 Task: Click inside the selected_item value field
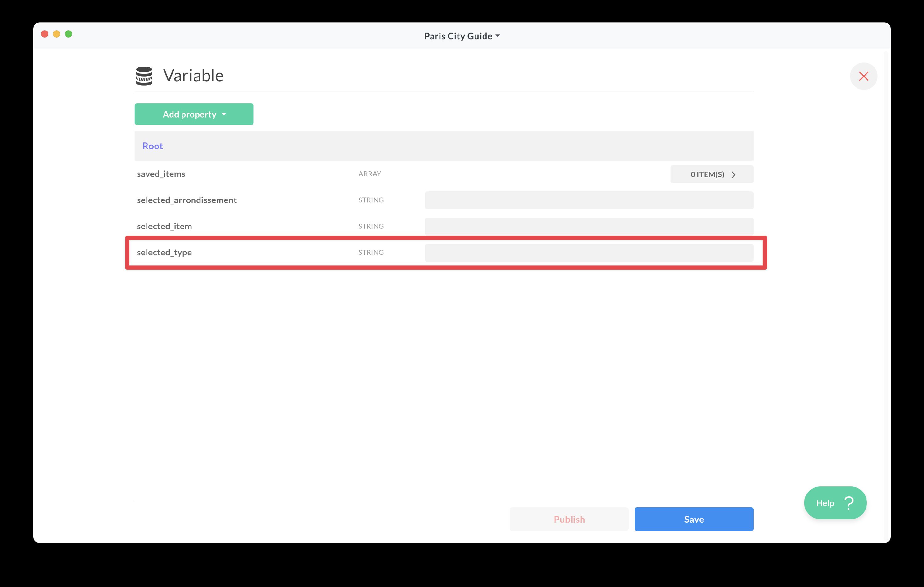click(x=589, y=226)
